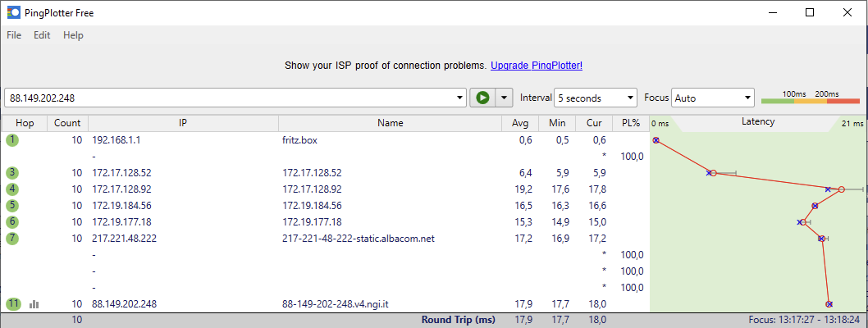Open the Help menu
The height and width of the screenshot is (328, 868).
coord(73,35)
